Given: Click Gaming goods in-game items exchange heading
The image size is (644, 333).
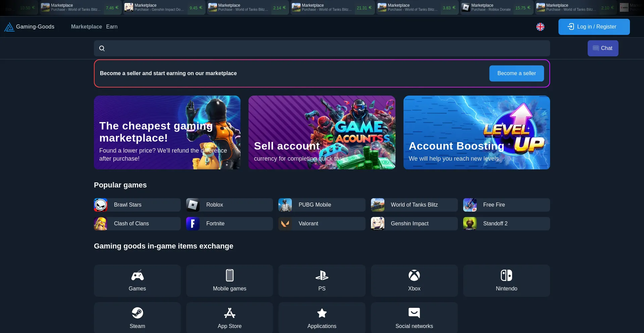Looking at the screenshot, I should [164, 246].
